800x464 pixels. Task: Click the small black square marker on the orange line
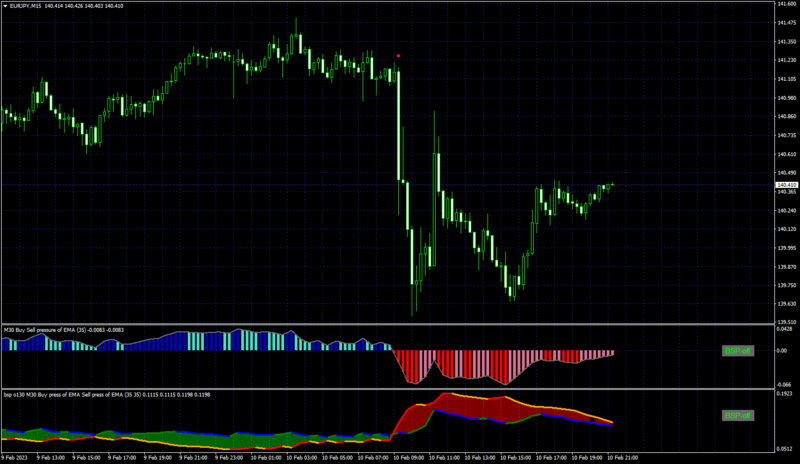(592, 420)
